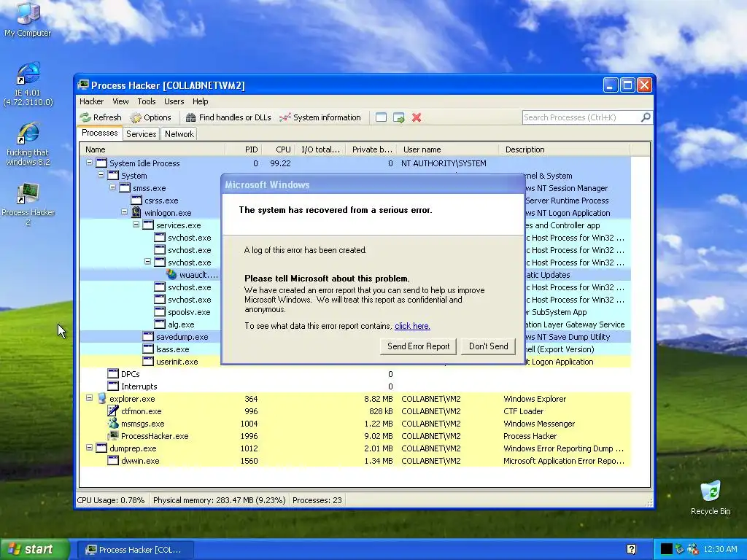
Task: Click the explorer.exe process icon
Action: [x=101, y=399]
